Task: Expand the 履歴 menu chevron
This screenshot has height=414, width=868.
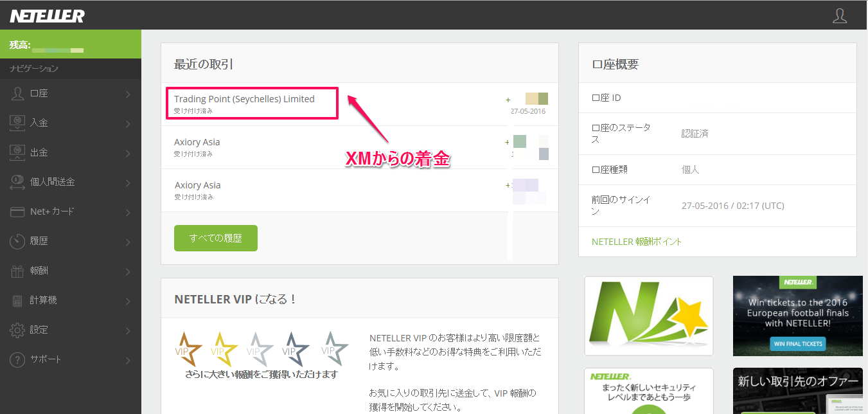Action: tap(128, 242)
